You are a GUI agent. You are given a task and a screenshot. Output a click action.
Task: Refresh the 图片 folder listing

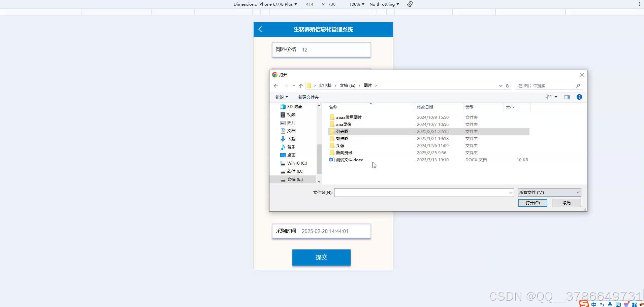(x=508, y=86)
